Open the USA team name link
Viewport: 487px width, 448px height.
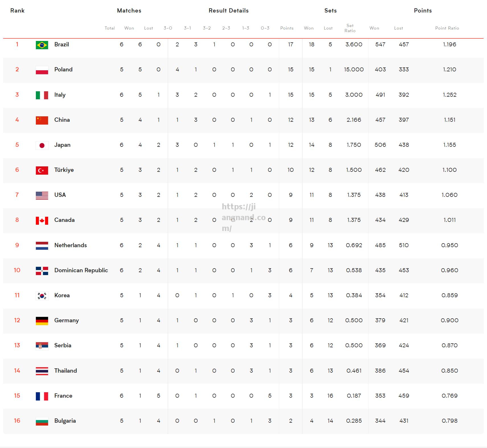pos(60,195)
